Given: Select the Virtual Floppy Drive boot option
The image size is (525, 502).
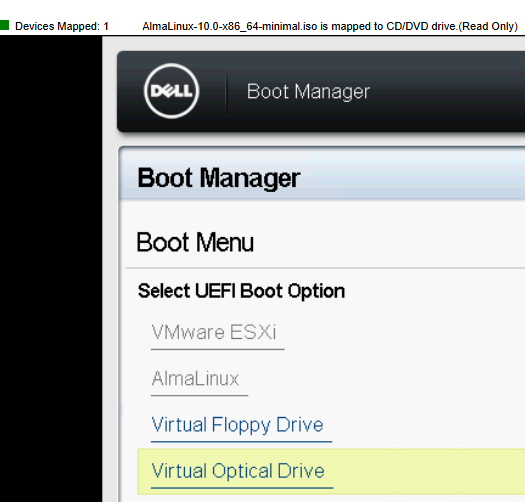Looking at the screenshot, I should coord(237,425).
